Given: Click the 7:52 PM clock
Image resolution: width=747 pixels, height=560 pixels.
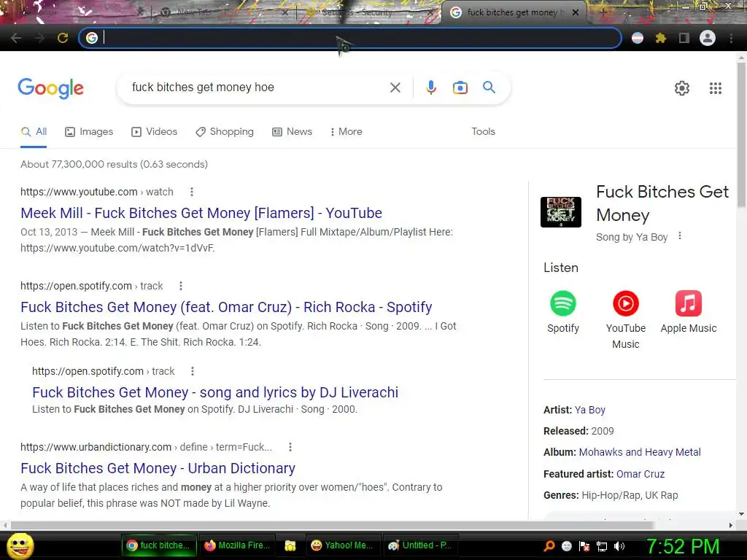Looking at the screenshot, I should (x=683, y=546).
